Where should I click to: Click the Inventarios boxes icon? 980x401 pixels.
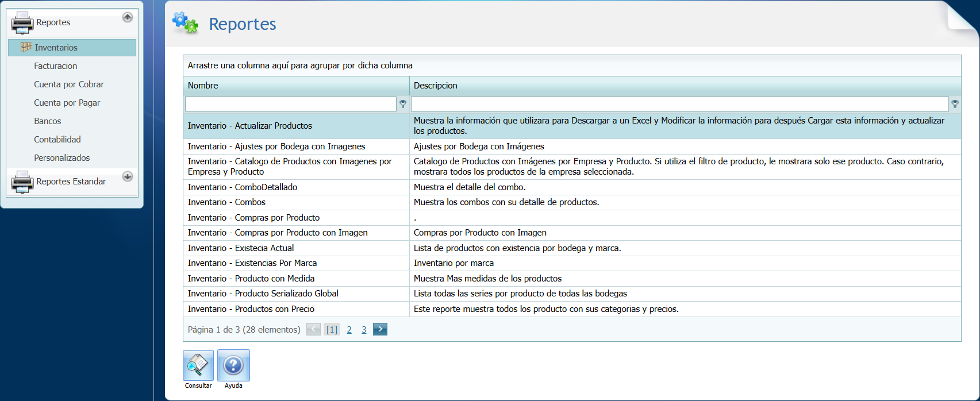pyautogui.click(x=26, y=47)
